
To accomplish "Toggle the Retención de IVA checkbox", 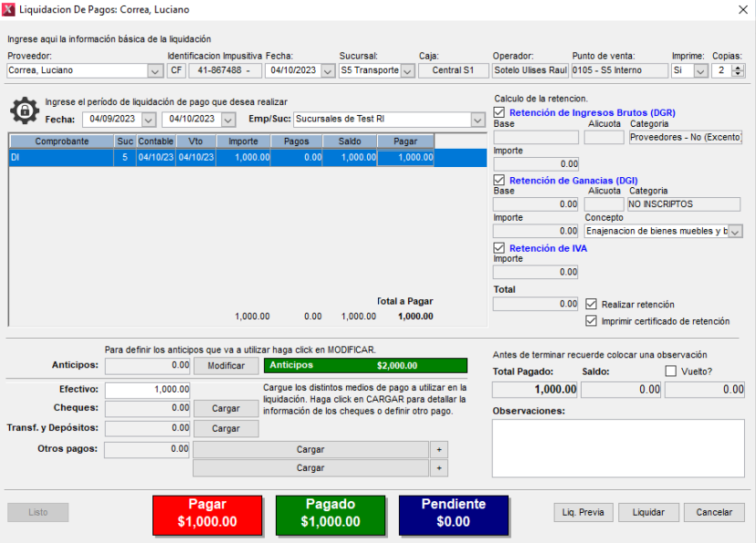I will (499, 247).
